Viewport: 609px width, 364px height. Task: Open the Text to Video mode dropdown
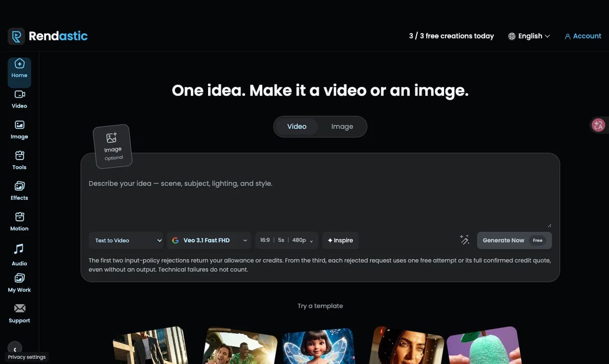click(126, 240)
